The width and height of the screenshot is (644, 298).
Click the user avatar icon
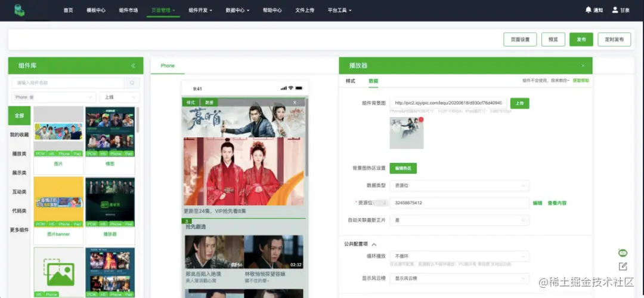click(x=615, y=10)
